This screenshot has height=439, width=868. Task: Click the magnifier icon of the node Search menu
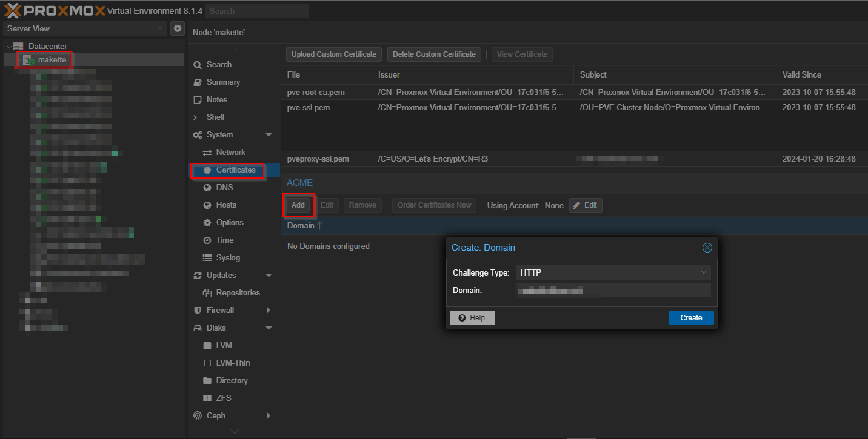[x=197, y=65]
